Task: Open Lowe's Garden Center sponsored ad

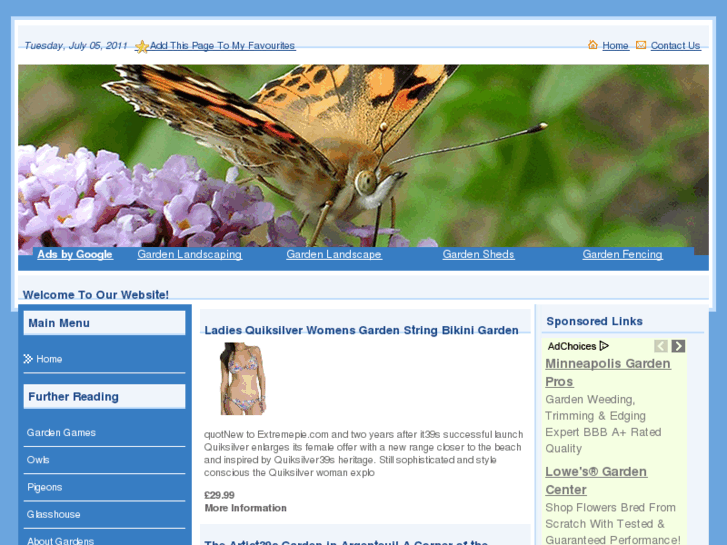Action: click(596, 481)
